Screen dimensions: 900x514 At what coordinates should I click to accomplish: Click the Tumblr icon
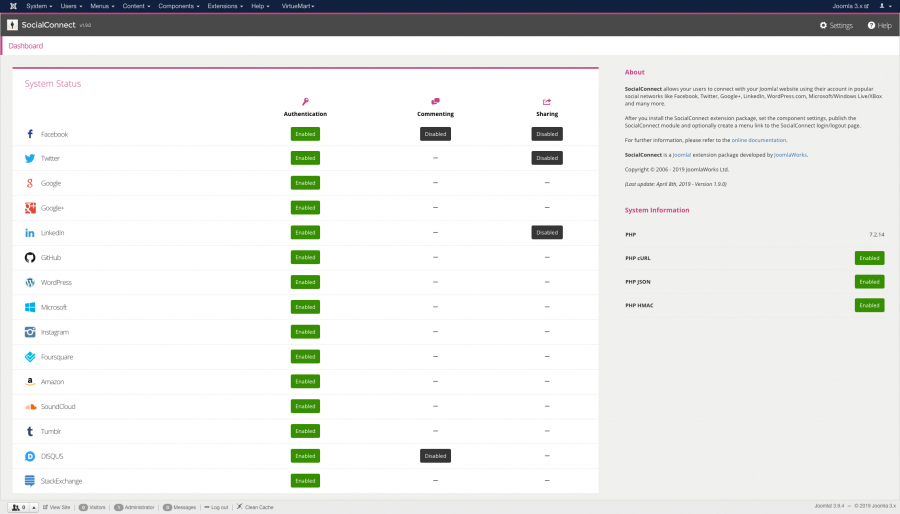[x=30, y=431]
